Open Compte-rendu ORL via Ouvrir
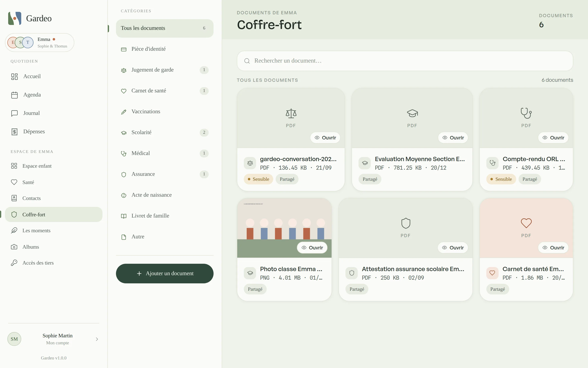 click(553, 138)
